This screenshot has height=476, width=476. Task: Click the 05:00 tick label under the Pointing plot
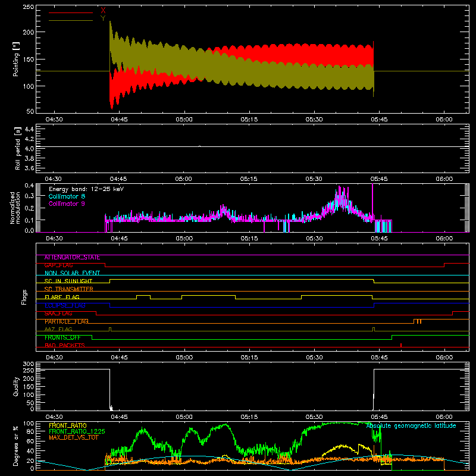tap(184, 120)
